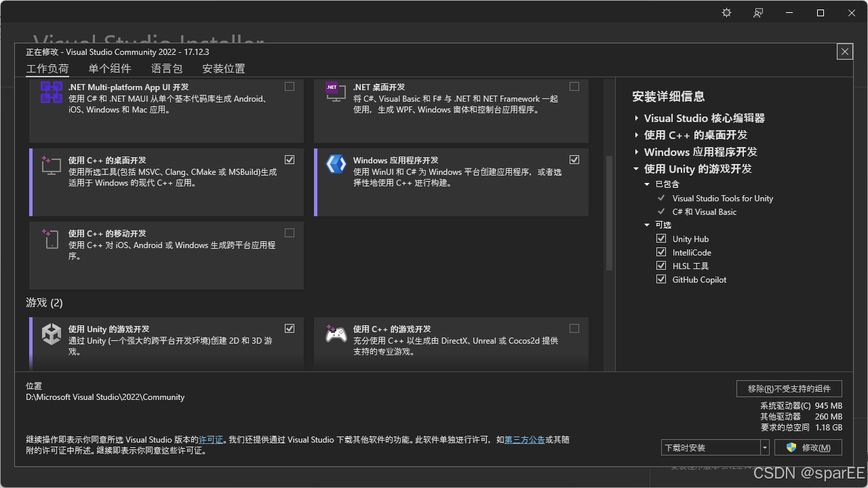
Task: Expand 使用 C++ 的桌面开发 details
Action: pos(637,135)
